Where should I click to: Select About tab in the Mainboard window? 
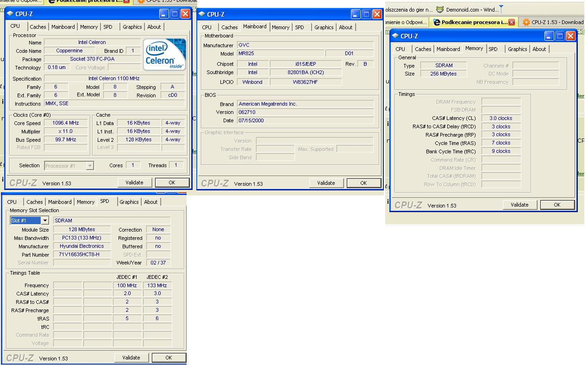click(x=346, y=27)
